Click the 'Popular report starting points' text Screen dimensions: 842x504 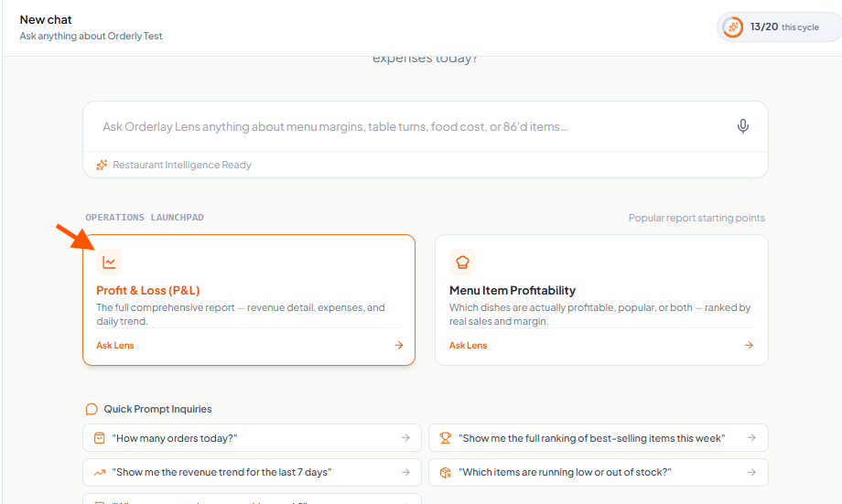click(696, 218)
